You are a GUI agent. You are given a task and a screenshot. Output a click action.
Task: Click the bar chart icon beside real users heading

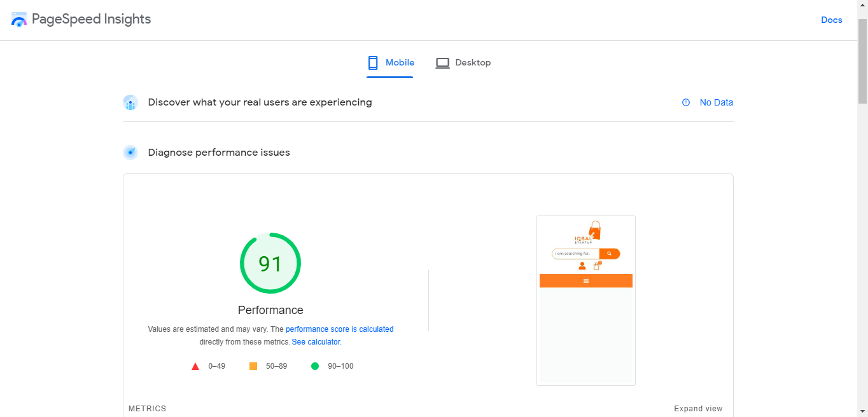[130, 102]
